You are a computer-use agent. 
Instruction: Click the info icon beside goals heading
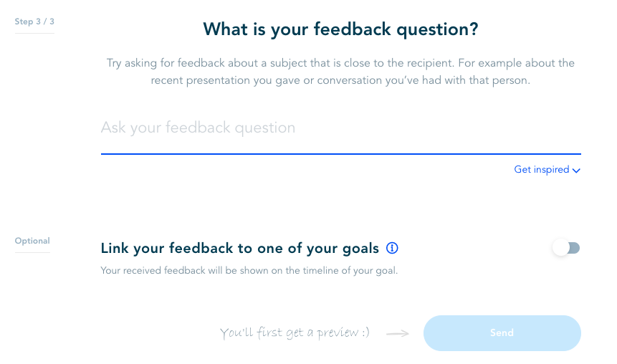392,248
